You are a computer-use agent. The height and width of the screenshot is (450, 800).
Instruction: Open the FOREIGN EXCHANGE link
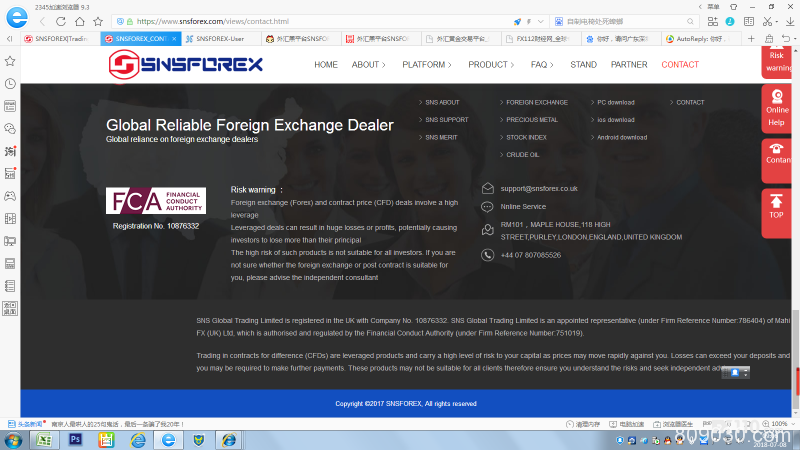click(x=537, y=103)
